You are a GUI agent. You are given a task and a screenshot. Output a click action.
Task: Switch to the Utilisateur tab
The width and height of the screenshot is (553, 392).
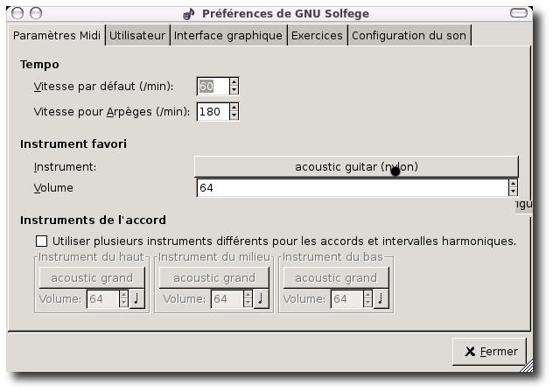pos(138,35)
